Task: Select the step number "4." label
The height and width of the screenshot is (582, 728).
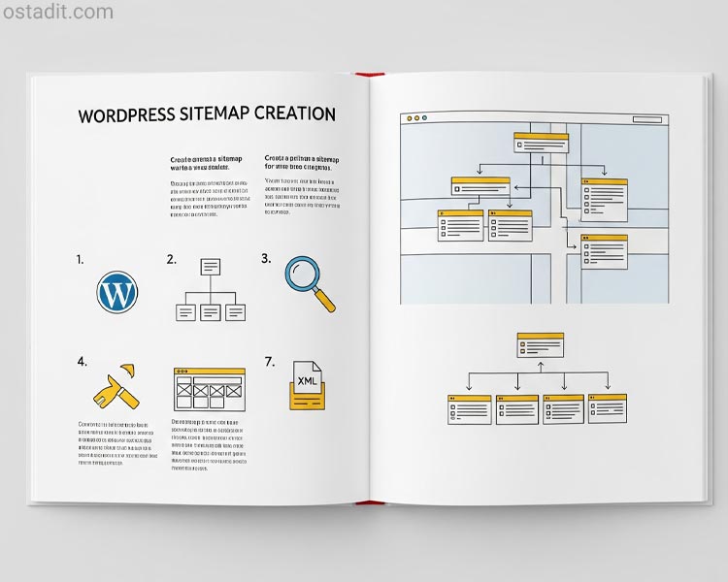Action: [83, 362]
